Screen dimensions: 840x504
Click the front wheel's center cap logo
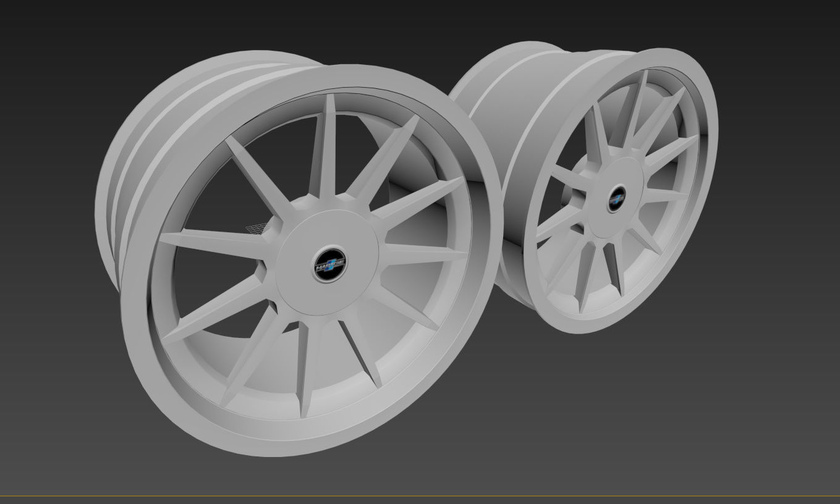(330, 264)
